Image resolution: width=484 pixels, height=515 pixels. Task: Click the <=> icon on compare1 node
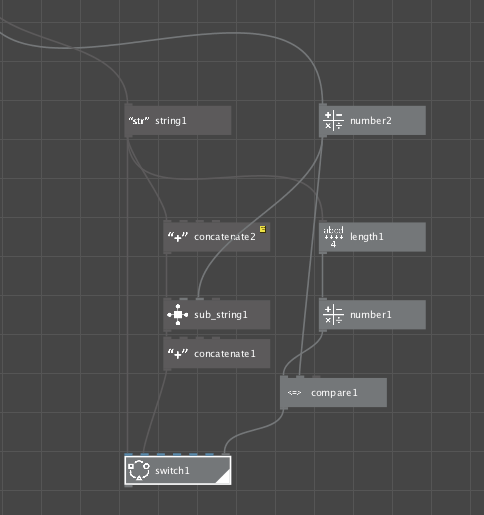tap(294, 393)
